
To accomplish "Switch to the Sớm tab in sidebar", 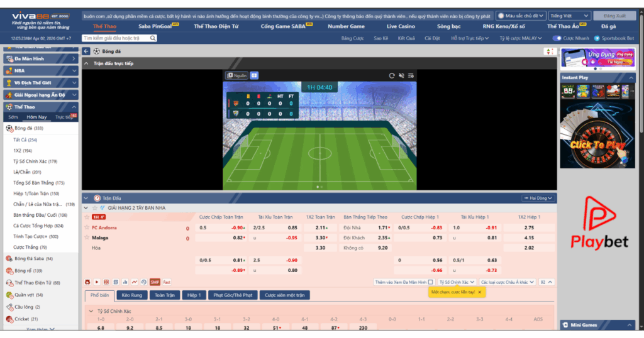I will [x=13, y=117].
